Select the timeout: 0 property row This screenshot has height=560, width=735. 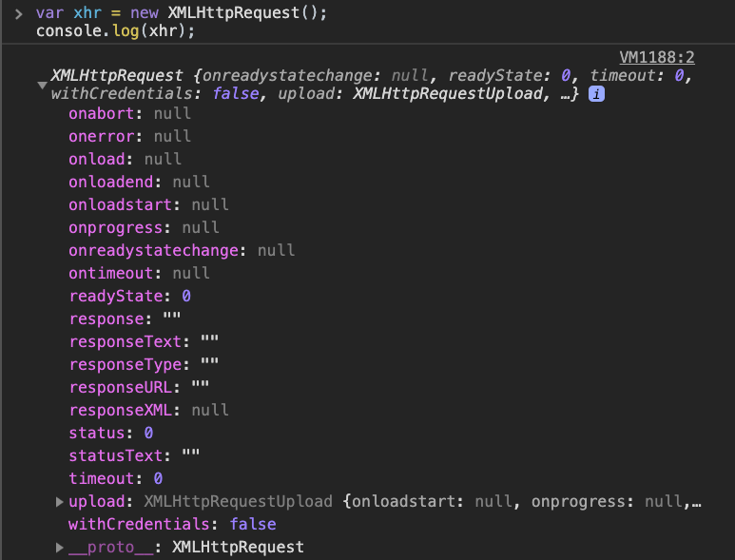tap(116, 478)
